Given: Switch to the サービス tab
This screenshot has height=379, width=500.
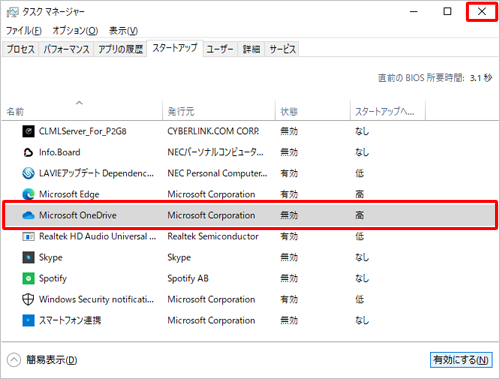Looking at the screenshot, I should (282, 49).
